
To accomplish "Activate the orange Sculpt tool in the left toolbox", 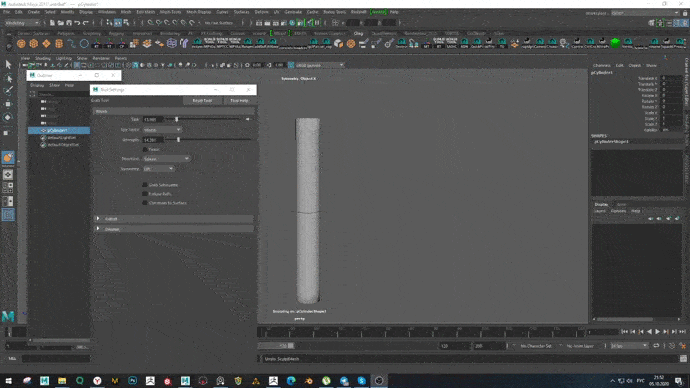I will (8, 157).
